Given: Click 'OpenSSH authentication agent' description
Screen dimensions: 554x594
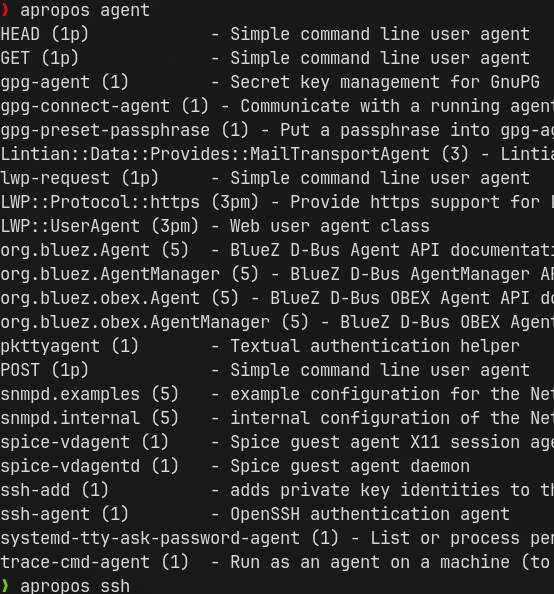Looking at the screenshot, I should click(370, 514).
